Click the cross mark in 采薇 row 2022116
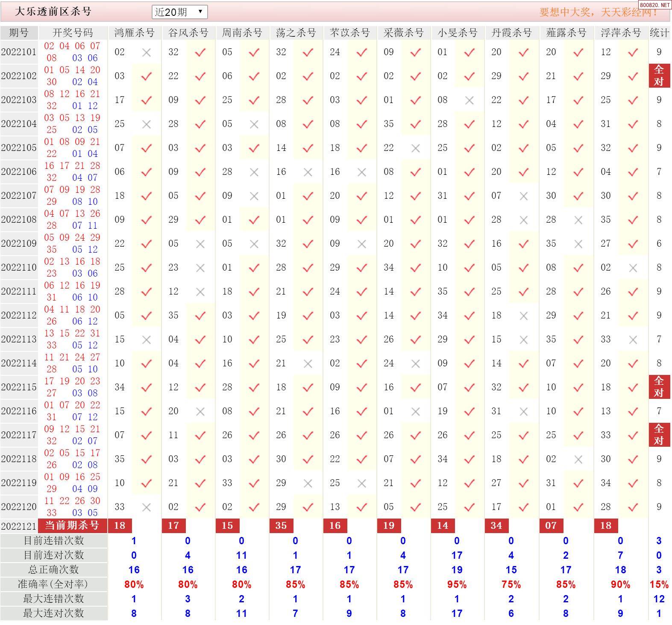Image resolution: width=672 pixels, height=625 pixels. pos(415,411)
